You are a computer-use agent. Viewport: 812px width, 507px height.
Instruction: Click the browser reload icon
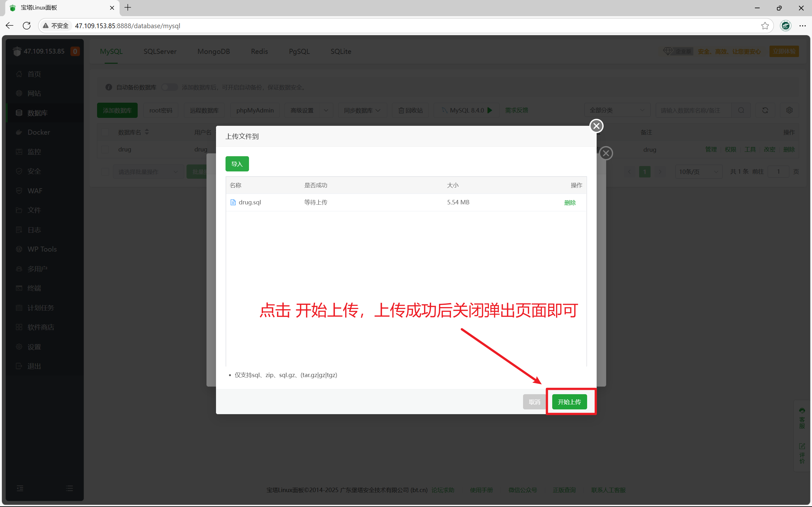point(27,26)
